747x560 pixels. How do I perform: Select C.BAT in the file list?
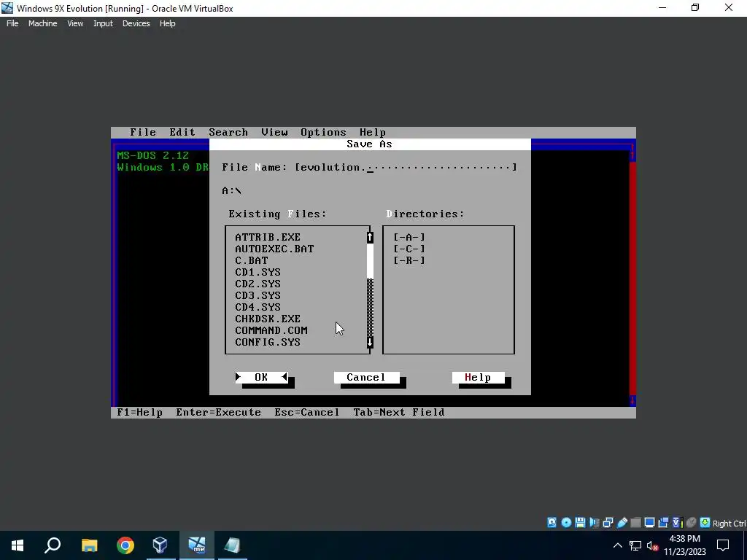point(252,260)
